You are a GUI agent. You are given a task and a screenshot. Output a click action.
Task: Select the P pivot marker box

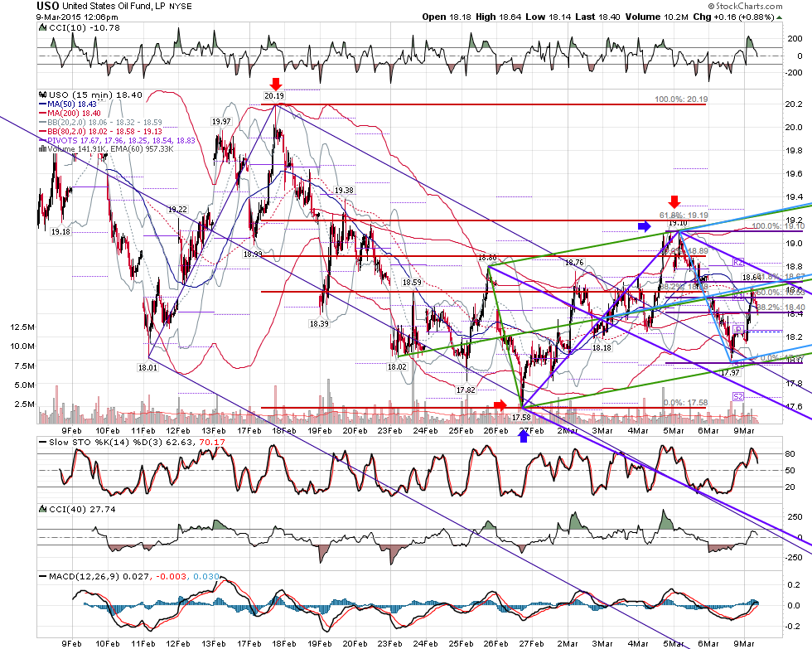[738, 330]
